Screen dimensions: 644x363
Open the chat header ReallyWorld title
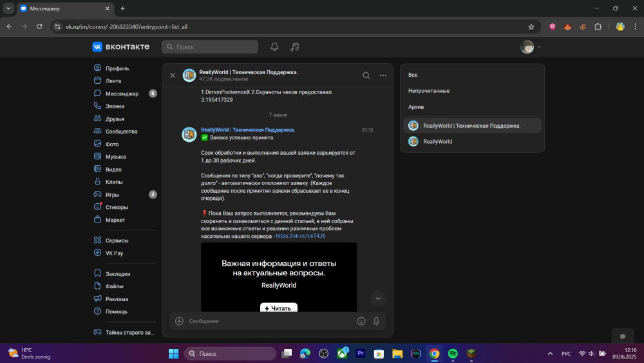249,72
